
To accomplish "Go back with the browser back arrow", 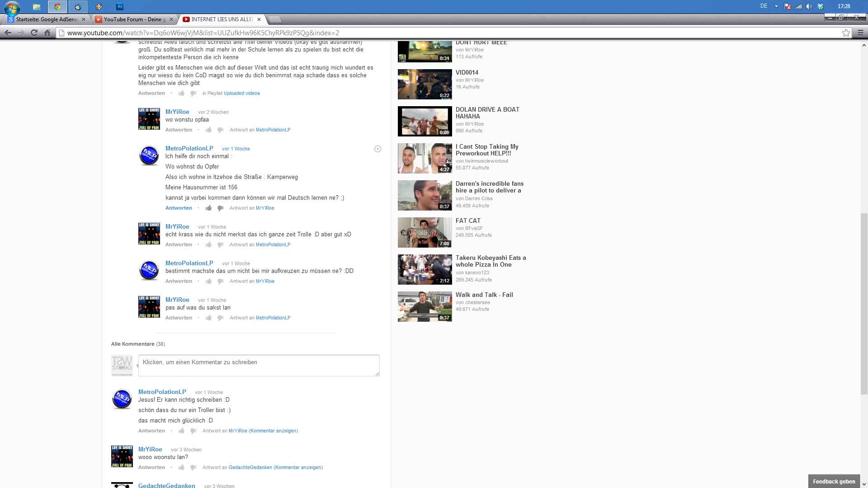I will [x=8, y=33].
